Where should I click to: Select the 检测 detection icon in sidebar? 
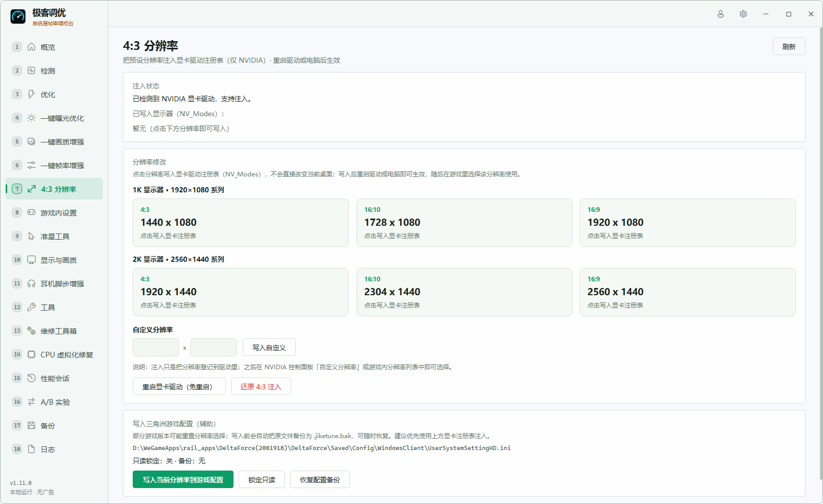[x=31, y=70]
